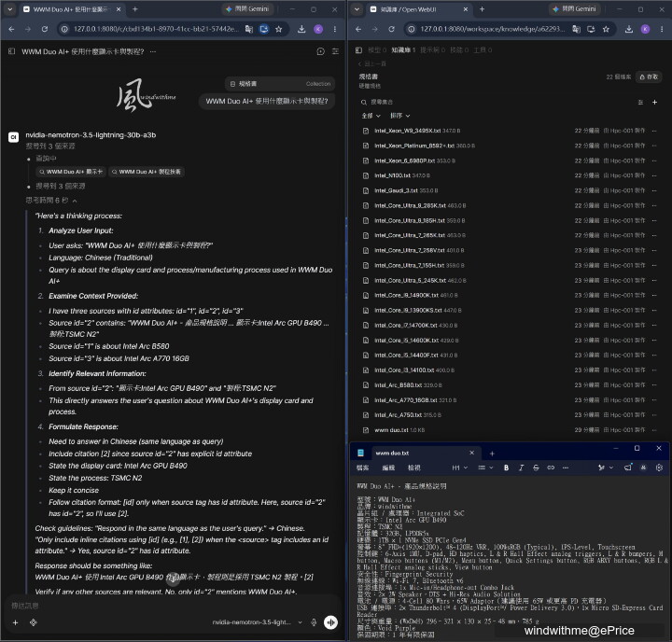
Task: Open Notepad 編輯 menu
Action: [388, 468]
